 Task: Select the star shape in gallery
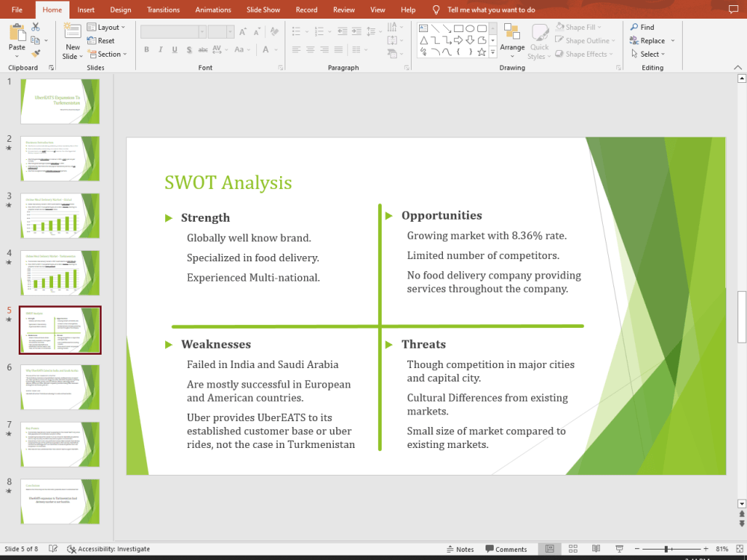[x=482, y=52]
